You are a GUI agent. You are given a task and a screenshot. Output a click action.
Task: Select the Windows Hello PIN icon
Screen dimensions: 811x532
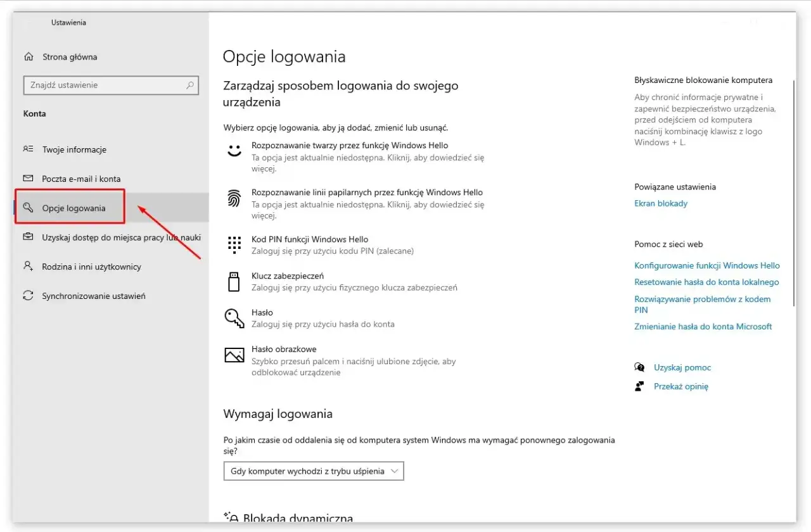point(234,245)
